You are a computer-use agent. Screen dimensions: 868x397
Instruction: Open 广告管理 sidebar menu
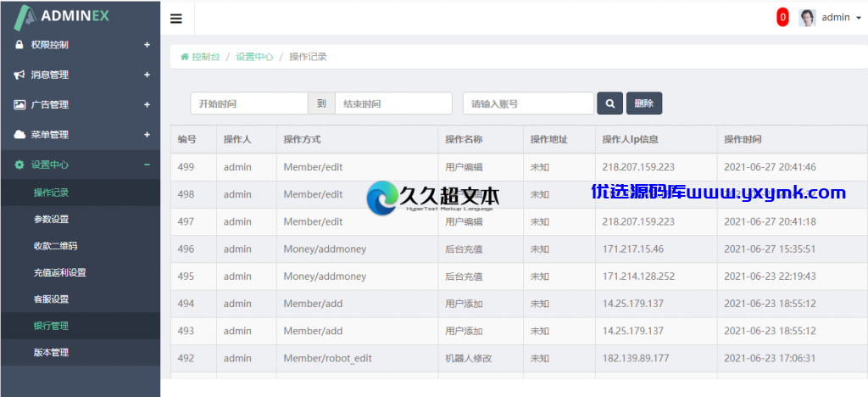coord(81,104)
